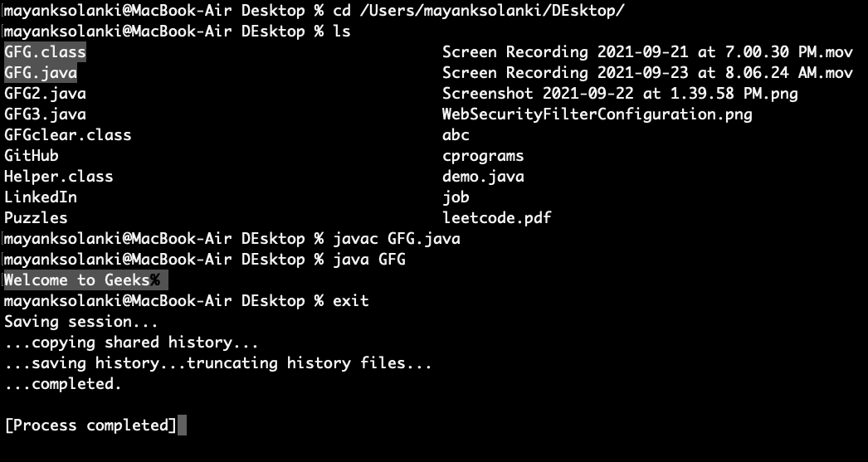Click demo.java in the listing
Viewport: 868px width, 462px height.
[x=483, y=177]
